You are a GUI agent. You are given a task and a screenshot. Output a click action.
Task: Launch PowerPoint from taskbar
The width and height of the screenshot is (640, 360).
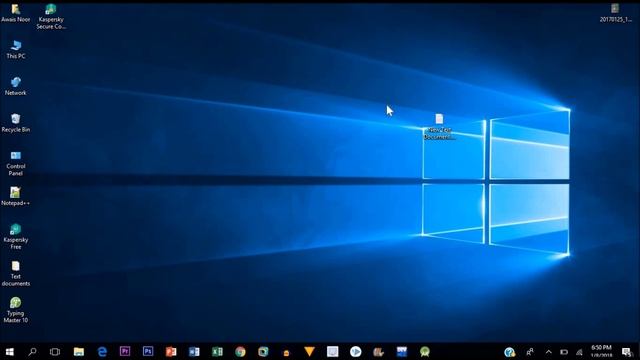pos(171,351)
